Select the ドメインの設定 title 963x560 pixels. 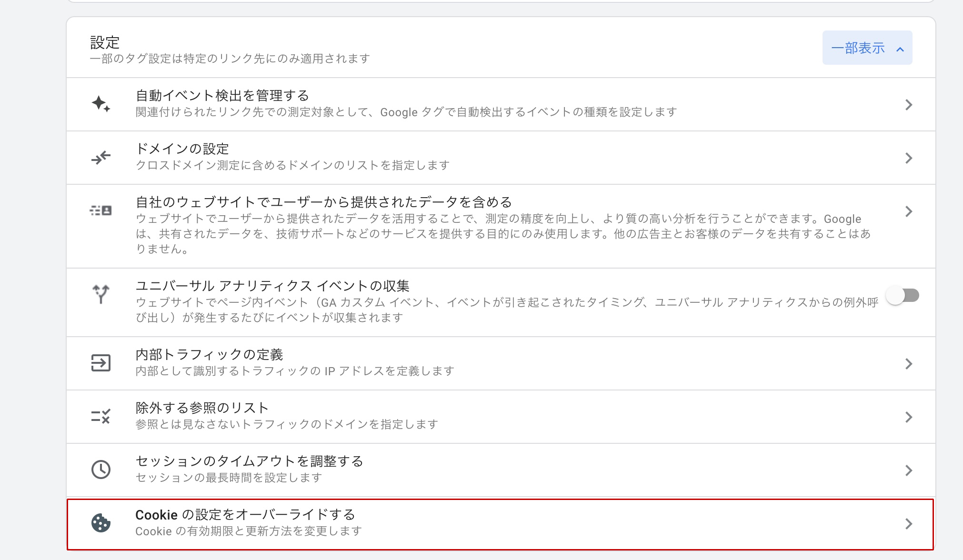(x=182, y=149)
